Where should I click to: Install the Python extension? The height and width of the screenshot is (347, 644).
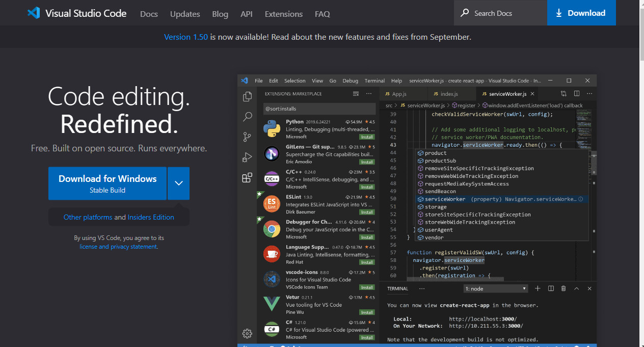coord(367,137)
